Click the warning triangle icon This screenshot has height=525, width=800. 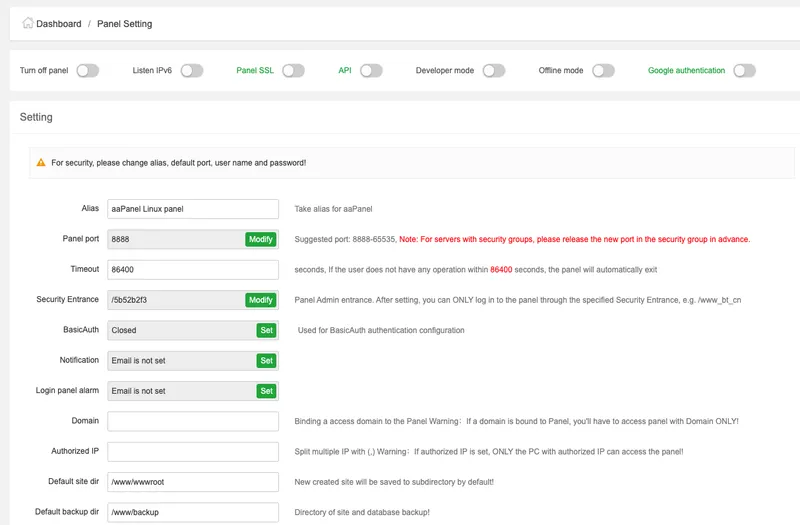pyautogui.click(x=41, y=162)
